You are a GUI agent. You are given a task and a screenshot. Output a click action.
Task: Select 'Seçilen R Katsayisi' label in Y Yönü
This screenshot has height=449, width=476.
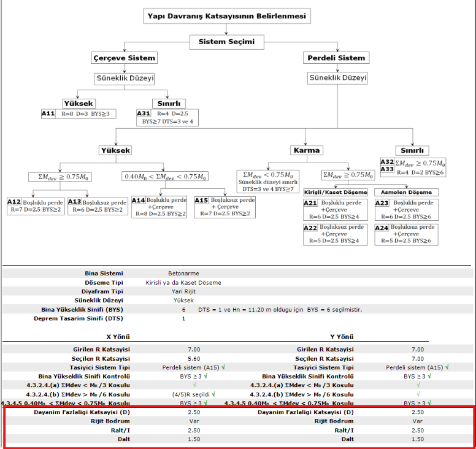pos(324,359)
